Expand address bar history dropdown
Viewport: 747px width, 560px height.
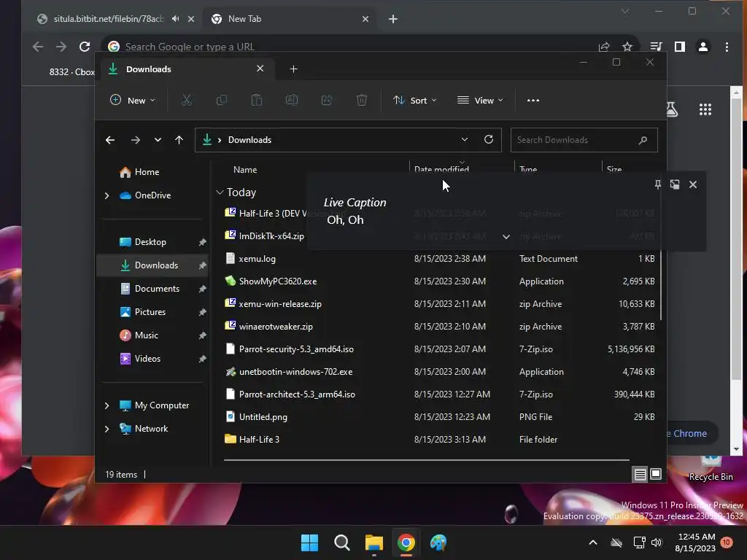pyautogui.click(x=465, y=139)
